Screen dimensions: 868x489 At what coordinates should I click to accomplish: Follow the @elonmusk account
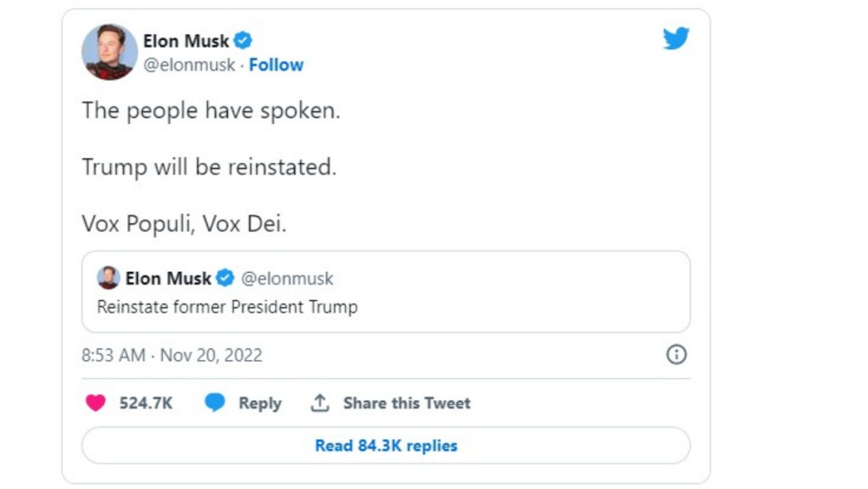pos(275,65)
